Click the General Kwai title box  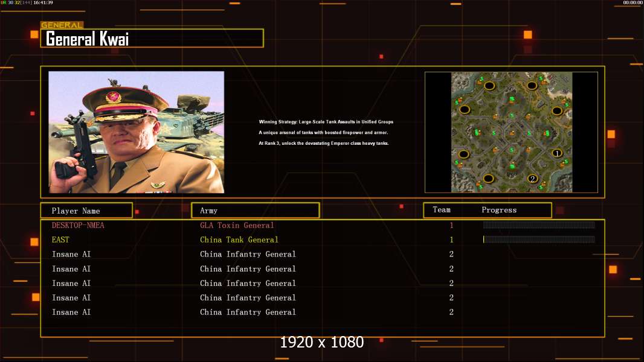click(152, 38)
